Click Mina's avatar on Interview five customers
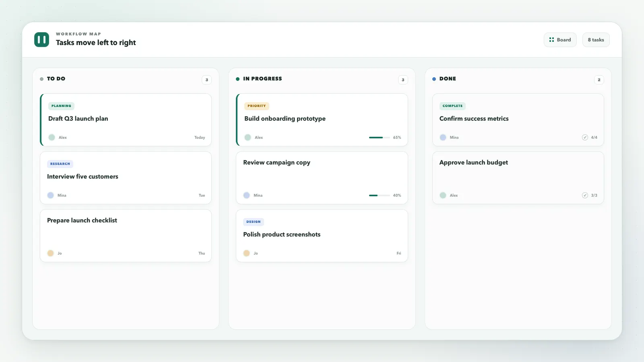 coord(50,195)
